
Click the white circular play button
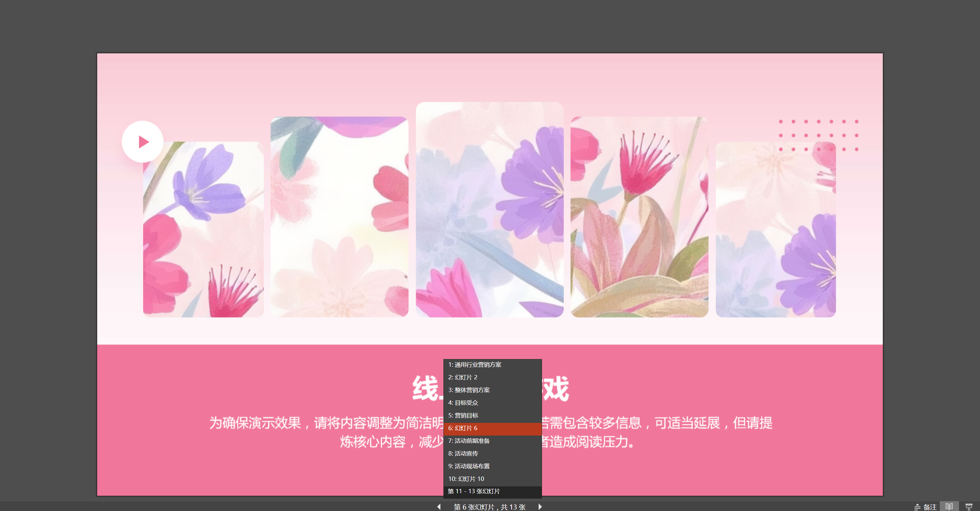[x=142, y=141]
